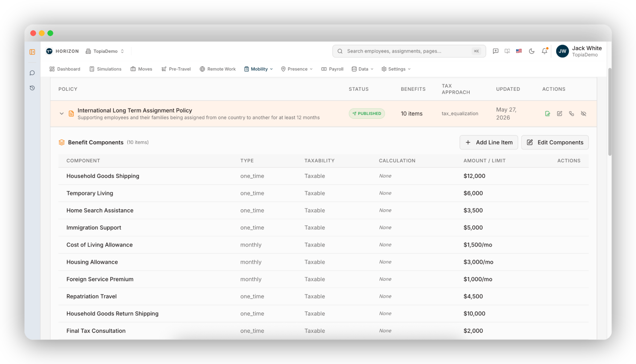
Task: Click the orange policy document icon
Action: pyautogui.click(x=71, y=114)
